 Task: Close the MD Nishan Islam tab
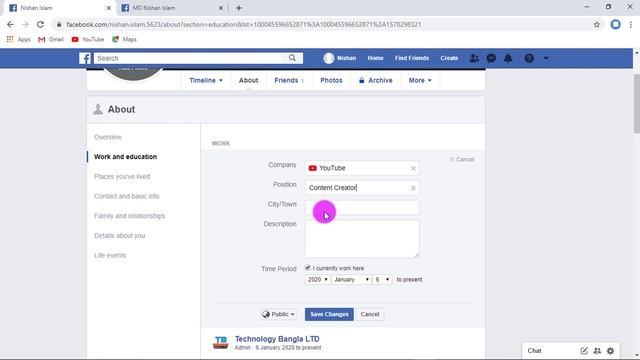pyautogui.click(x=221, y=8)
